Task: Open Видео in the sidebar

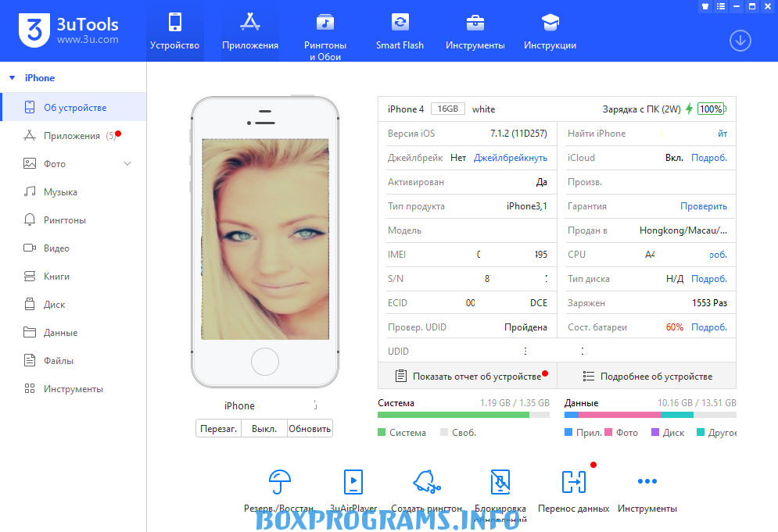Action: point(73,248)
